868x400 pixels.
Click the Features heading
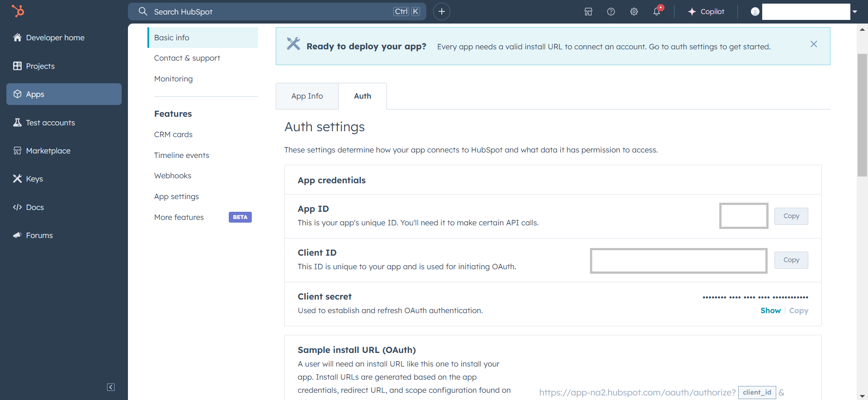[173, 114]
